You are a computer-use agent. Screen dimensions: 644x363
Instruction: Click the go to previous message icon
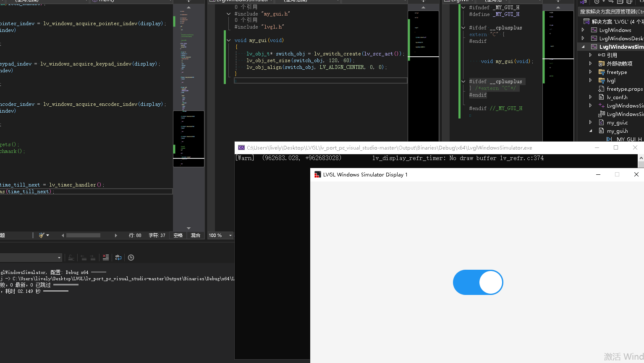84,258
